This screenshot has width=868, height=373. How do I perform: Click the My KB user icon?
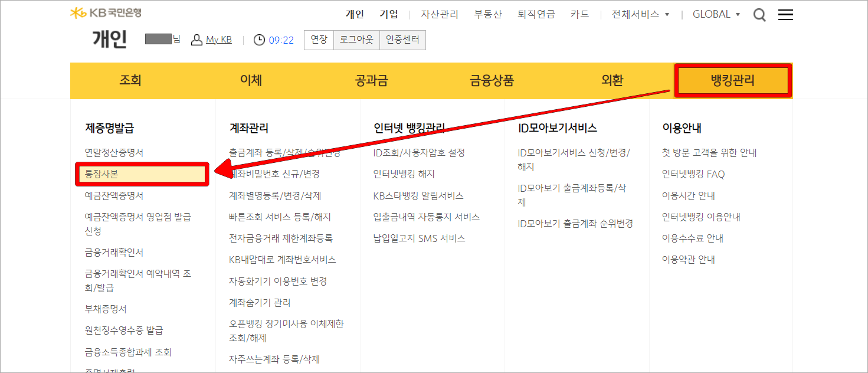(196, 40)
